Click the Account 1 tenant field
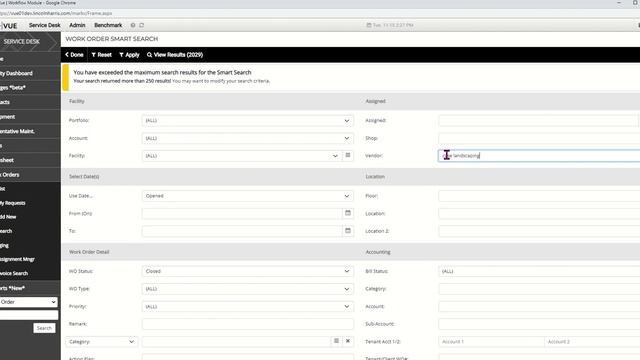 click(491, 341)
